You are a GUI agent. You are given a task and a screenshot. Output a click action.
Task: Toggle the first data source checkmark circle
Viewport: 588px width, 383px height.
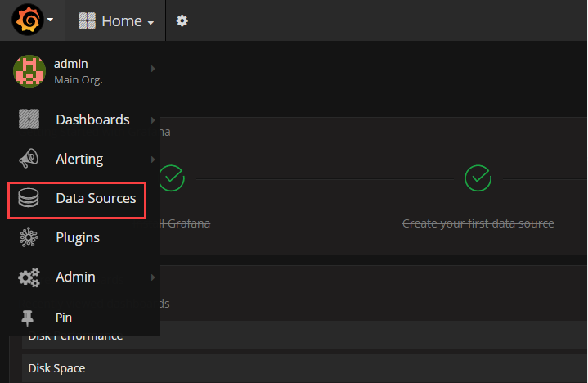tap(478, 178)
